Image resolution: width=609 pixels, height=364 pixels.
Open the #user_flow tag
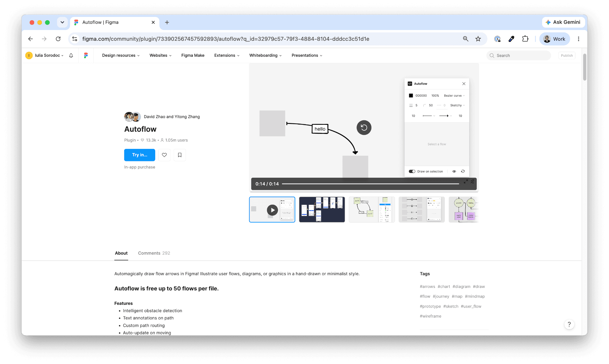(x=471, y=306)
